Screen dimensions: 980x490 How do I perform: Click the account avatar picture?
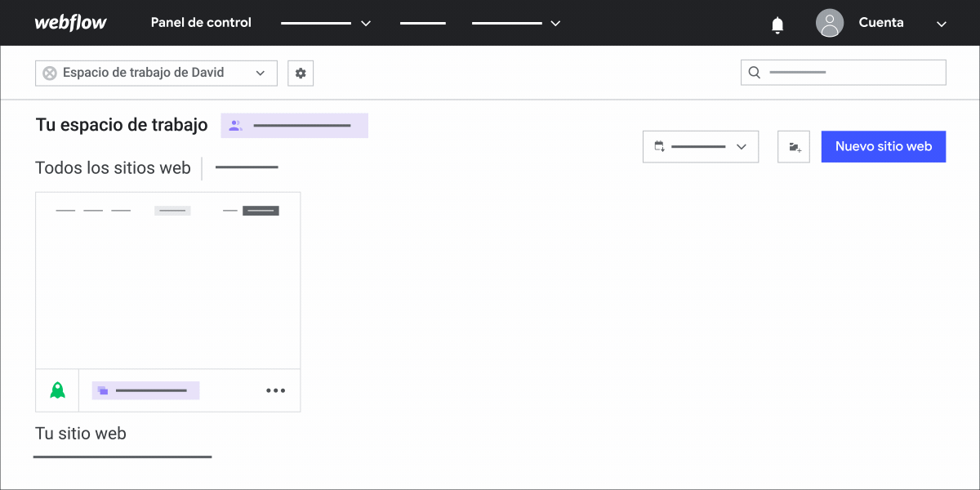[830, 23]
